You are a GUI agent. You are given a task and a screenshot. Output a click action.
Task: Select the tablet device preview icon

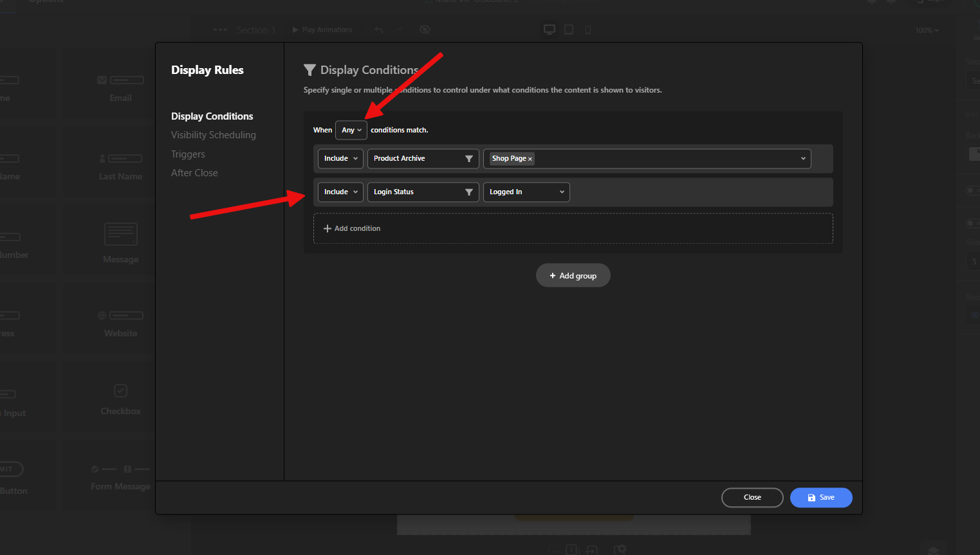[569, 30]
